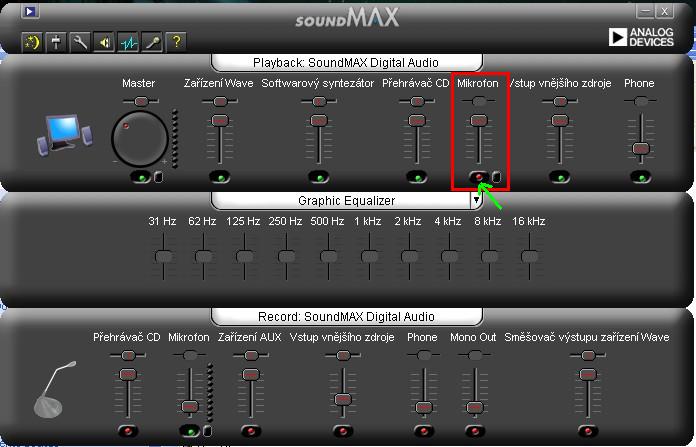Viewport: 696px width, 447px height.
Task: Click the microphone toolbar icon
Action: tap(152, 43)
